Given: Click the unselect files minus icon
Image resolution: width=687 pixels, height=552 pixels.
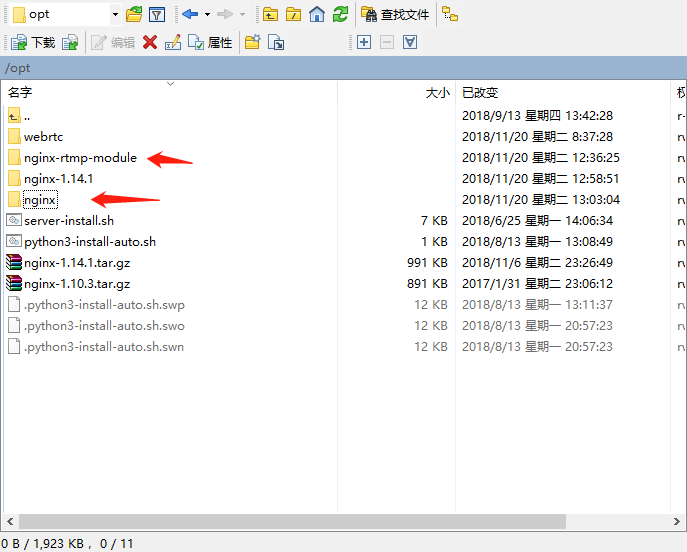Looking at the screenshot, I should 387,42.
